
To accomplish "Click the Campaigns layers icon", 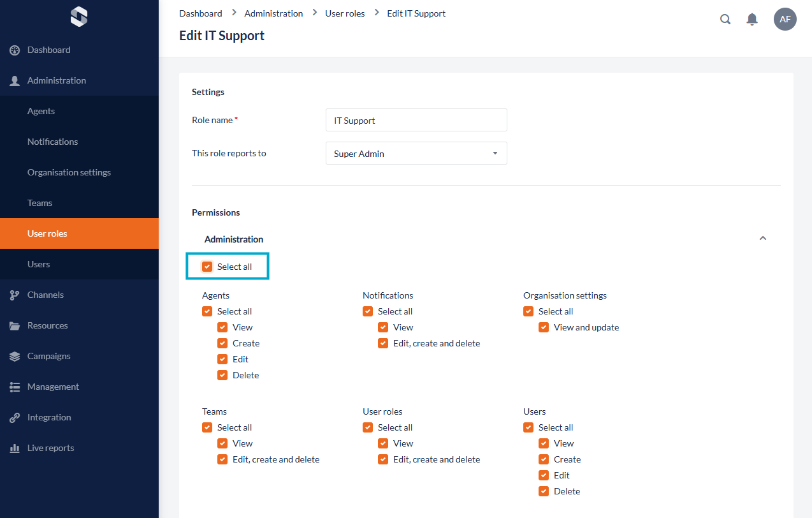I will pos(15,357).
